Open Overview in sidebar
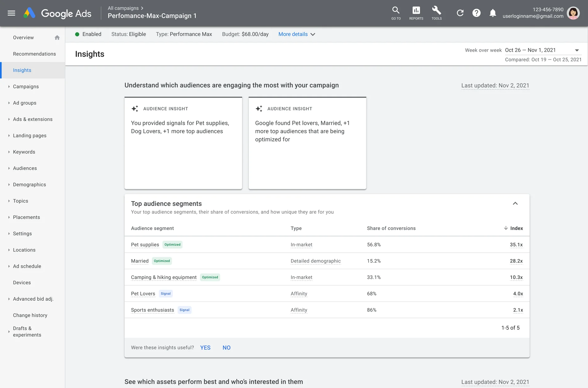 coord(24,37)
